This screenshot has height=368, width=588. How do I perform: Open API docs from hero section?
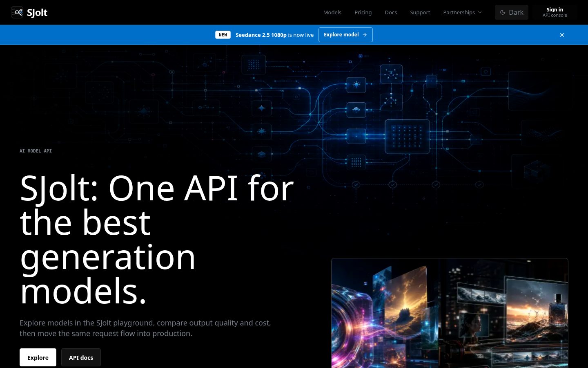click(81, 357)
